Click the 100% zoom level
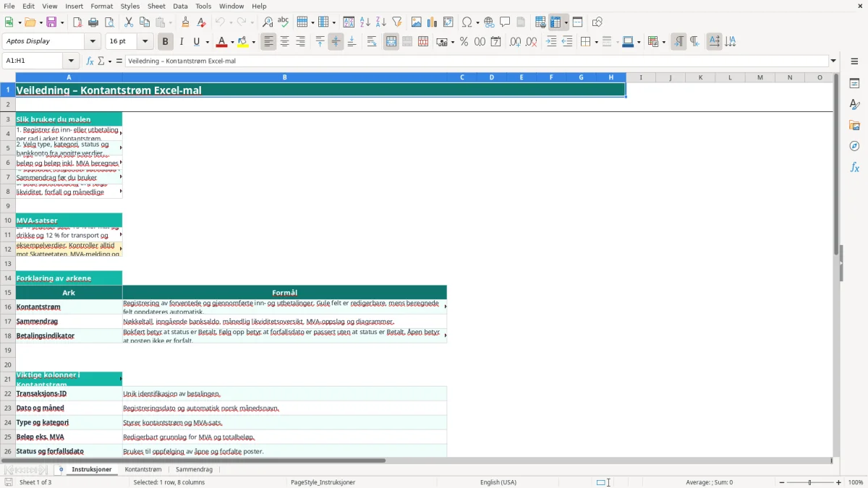The width and height of the screenshot is (868, 488). (x=856, y=482)
